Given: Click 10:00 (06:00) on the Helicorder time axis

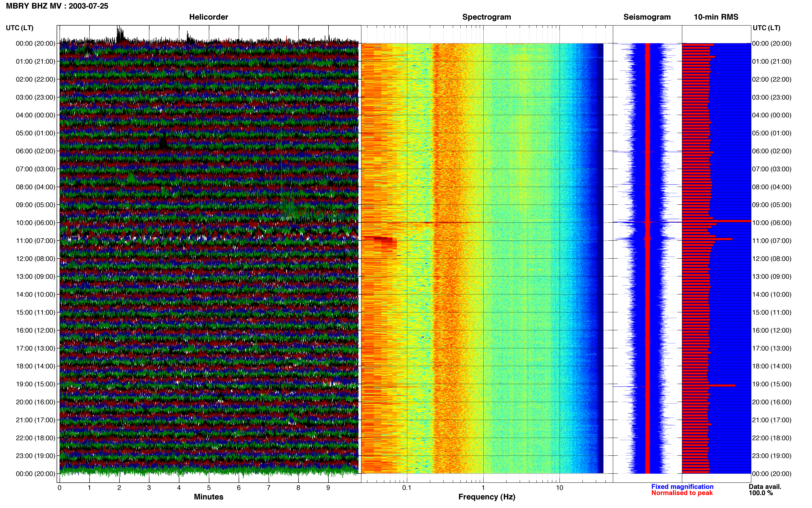Looking at the screenshot, I should pos(36,223).
